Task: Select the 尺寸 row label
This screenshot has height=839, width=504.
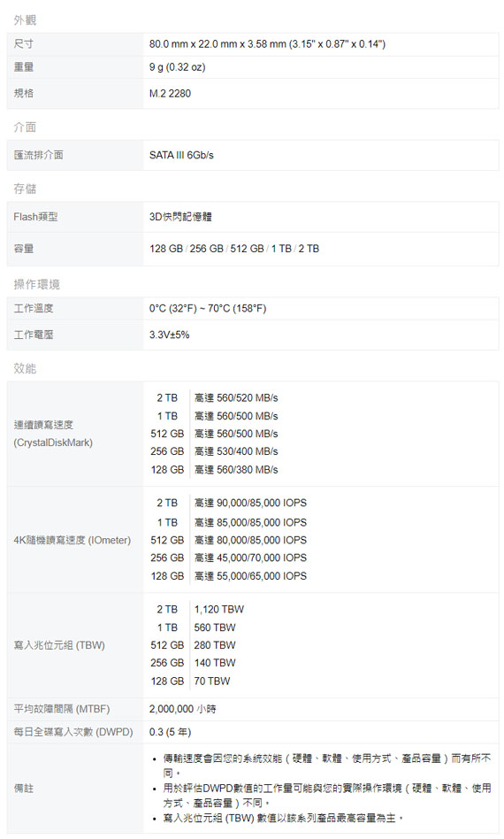Action: (x=24, y=44)
